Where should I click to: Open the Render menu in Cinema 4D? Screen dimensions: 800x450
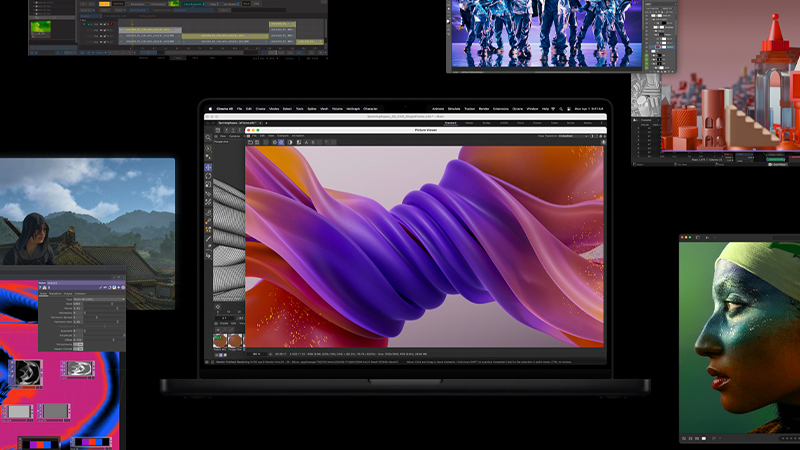coord(484,109)
